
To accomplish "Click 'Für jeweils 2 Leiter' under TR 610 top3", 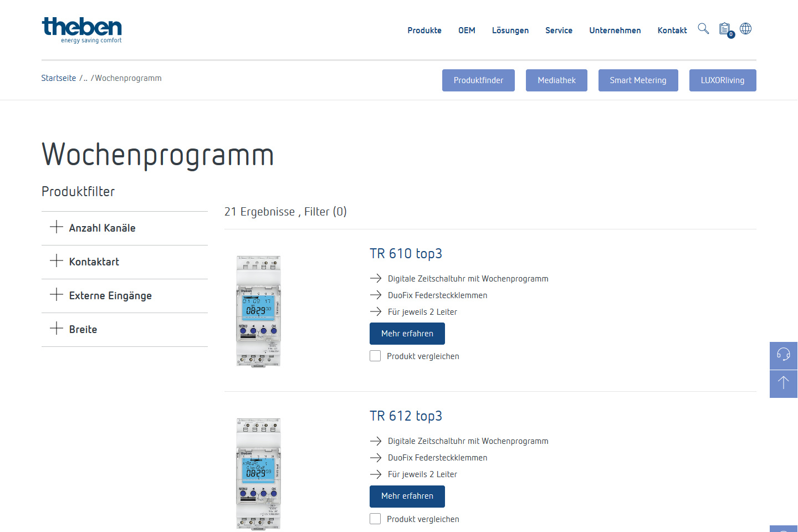I will click(x=422, y=312).
